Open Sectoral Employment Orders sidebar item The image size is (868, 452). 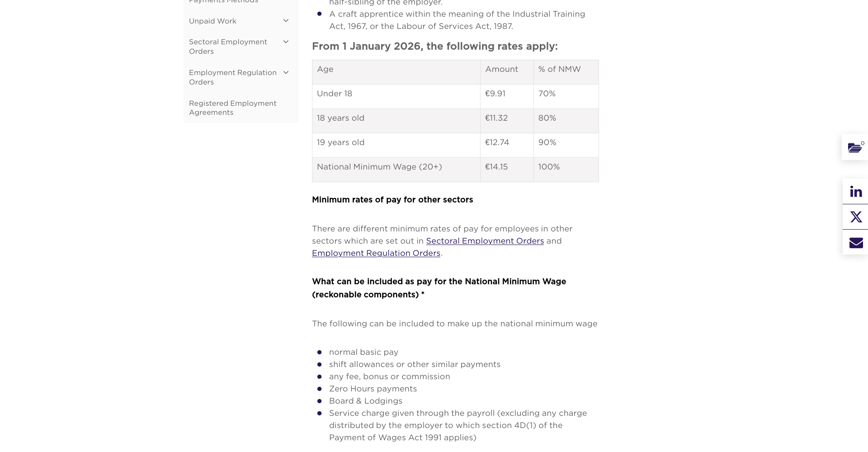[x=228, y=47]
